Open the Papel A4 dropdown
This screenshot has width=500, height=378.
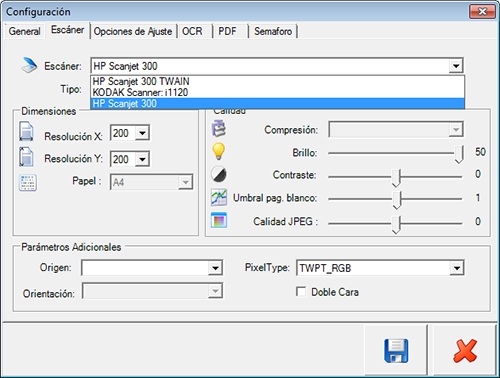(x=185, y=182)
